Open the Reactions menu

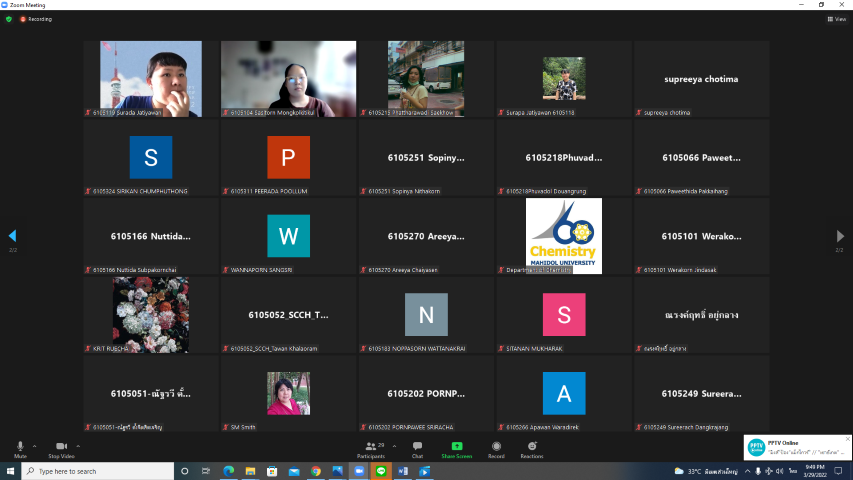(531, 448)
